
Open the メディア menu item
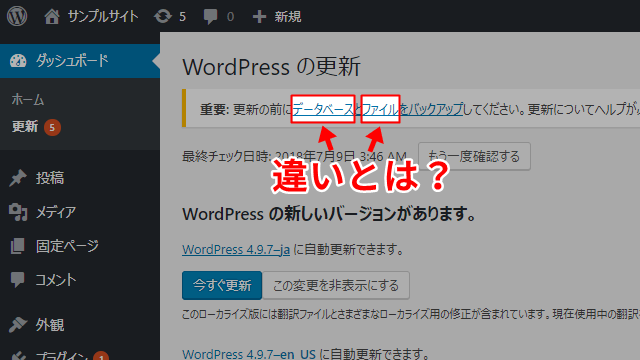[56, 212]
